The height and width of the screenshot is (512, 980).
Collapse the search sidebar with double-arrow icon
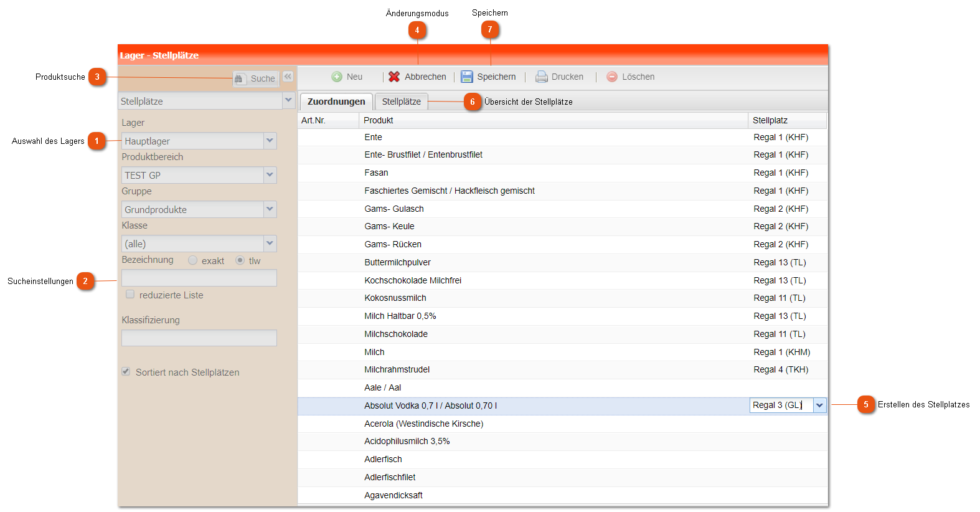coord(288,77)
